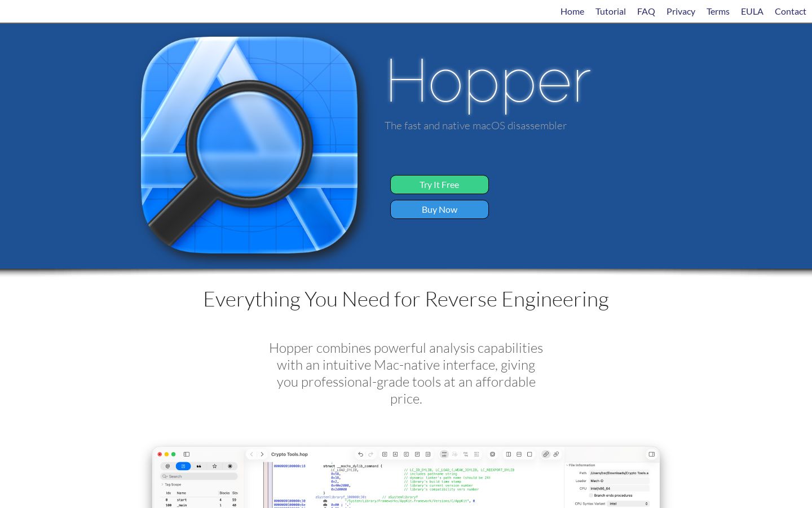Image resolution: width=812 pixels, height=508 pixels.
Task: Toggle the left sidebar icon in the Hopper window
Action: (x=187, y=454)
